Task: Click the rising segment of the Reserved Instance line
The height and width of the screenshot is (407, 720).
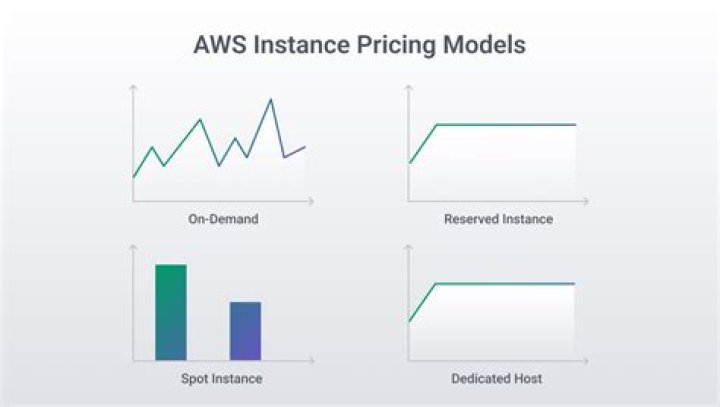Action: 422,143
